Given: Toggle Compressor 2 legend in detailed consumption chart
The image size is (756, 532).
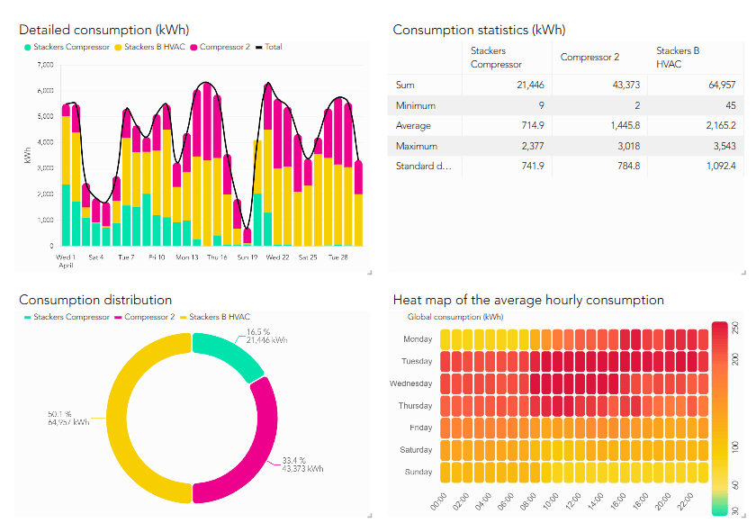Looking at the screenshot, I should [220, 47].
